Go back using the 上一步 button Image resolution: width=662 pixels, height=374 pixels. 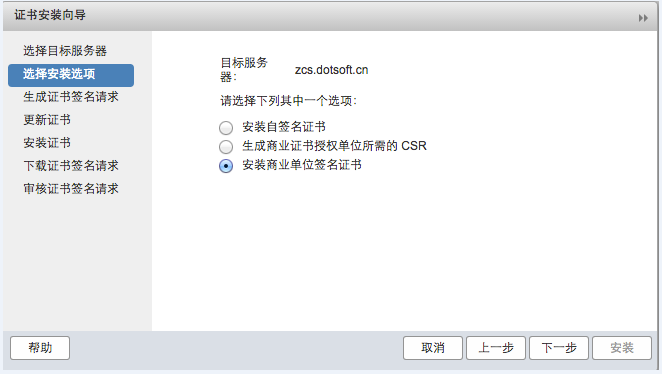[x=496, y=348]
